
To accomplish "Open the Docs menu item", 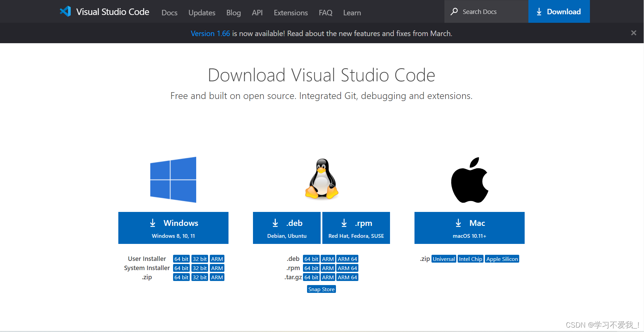I will click(169, 13).
